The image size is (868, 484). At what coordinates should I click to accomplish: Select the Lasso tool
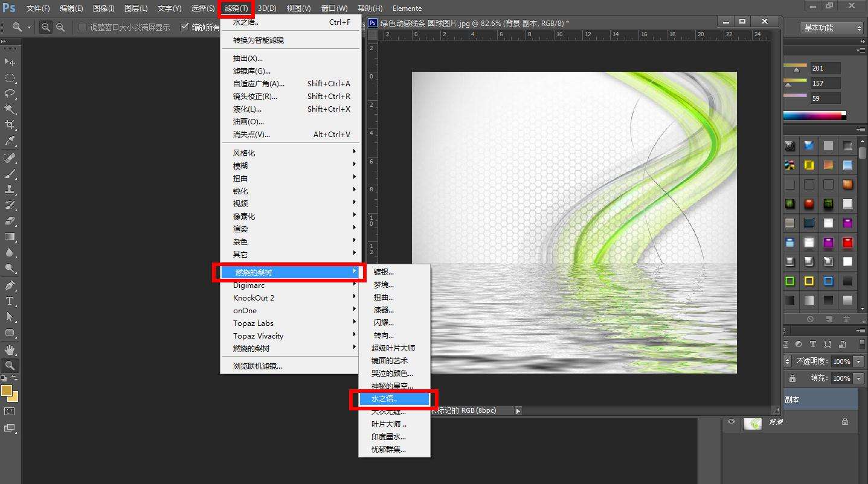coord(10,94)
